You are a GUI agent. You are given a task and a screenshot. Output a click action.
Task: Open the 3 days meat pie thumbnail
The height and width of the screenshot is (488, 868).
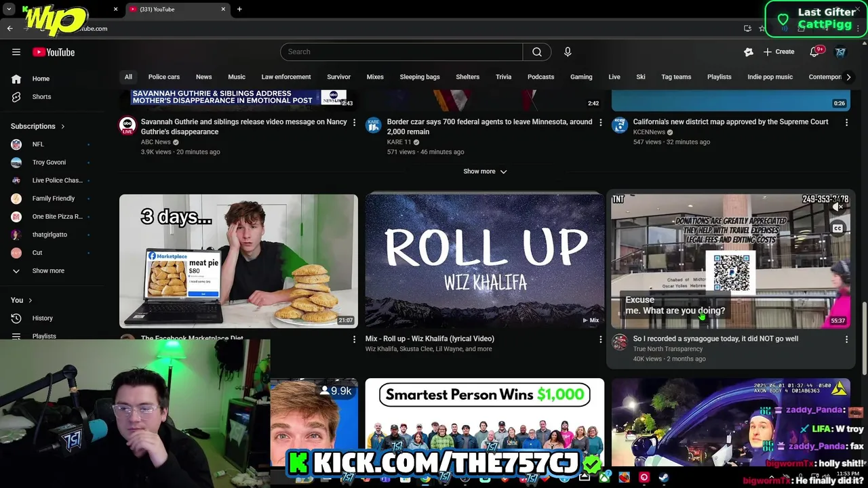pos(239,261)
